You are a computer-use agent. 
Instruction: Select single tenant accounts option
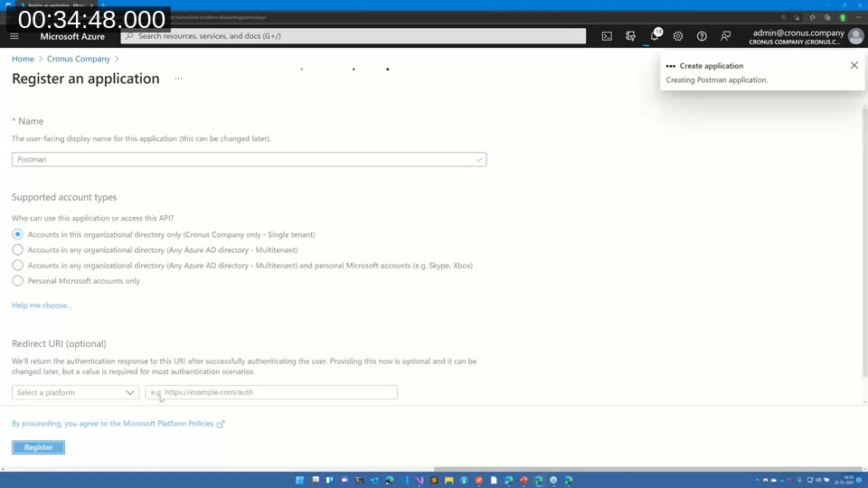click(18, 235)
